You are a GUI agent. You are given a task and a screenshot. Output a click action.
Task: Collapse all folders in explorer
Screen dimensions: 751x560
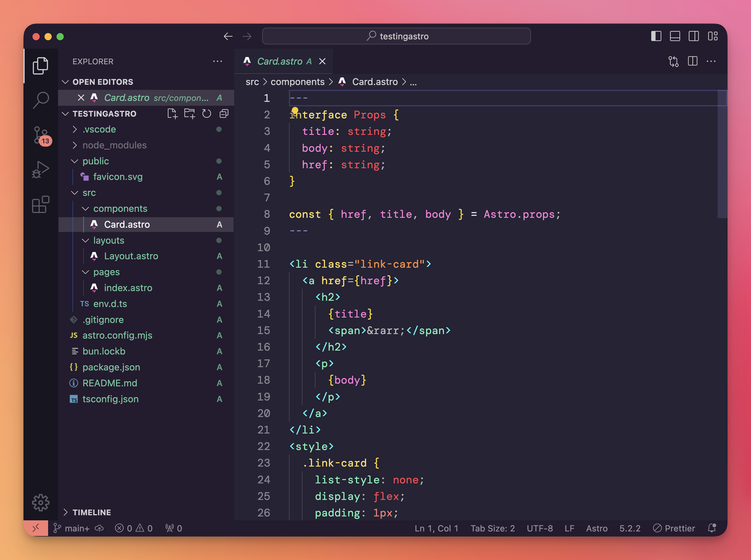pyautogui.click(x=224, y=114)
